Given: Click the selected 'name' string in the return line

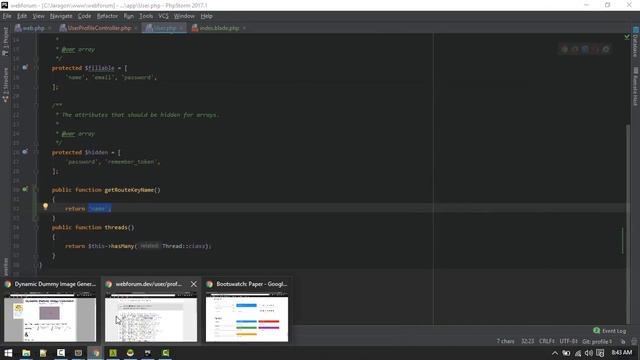Looking at the screenshot, I should coord(99,209).
